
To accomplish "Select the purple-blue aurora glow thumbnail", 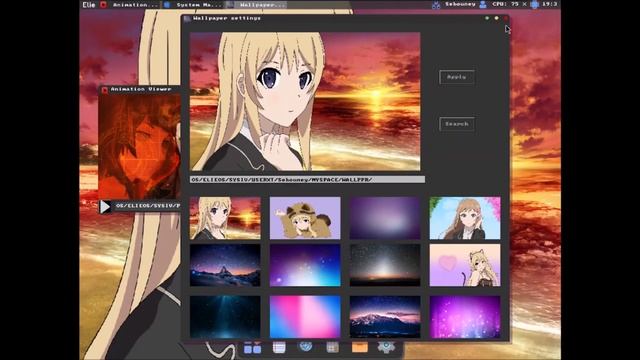I will (x=305, y=265).
